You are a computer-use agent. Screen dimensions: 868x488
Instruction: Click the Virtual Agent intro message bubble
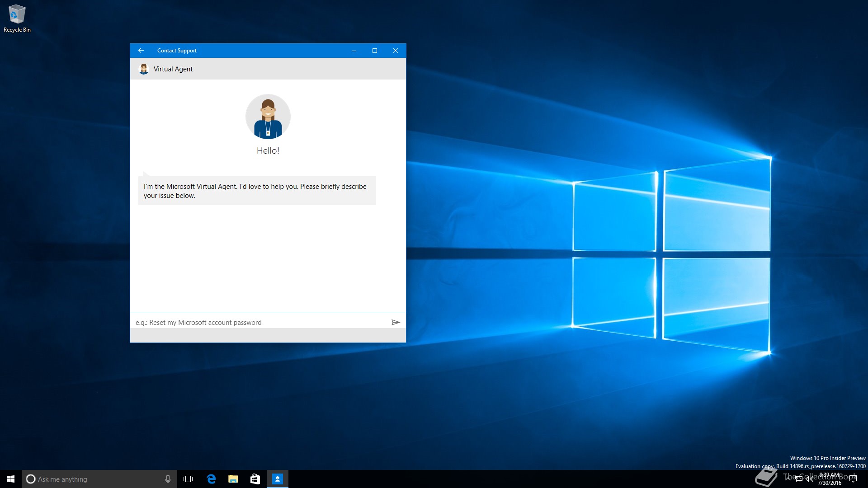pos(257,191)
